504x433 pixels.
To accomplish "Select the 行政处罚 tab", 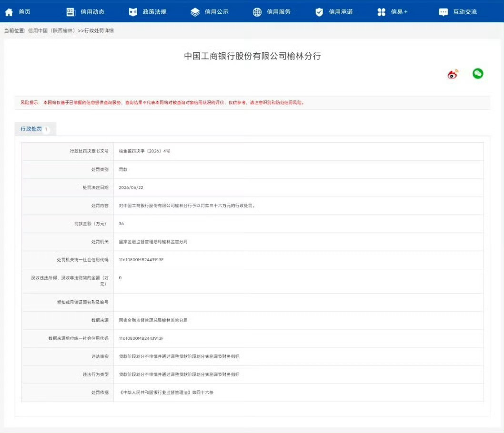I will [35, 129].
